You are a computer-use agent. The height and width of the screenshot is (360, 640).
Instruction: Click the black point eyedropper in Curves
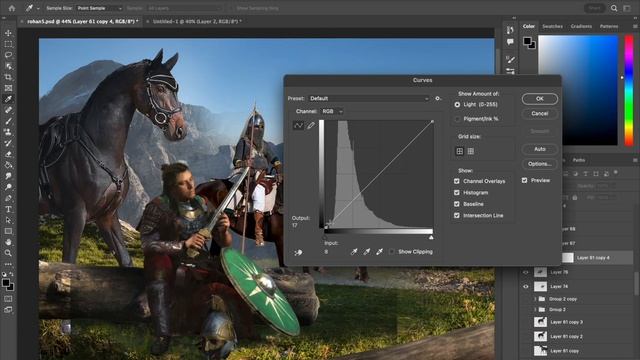pyautogui.click(x=354, y=252)
